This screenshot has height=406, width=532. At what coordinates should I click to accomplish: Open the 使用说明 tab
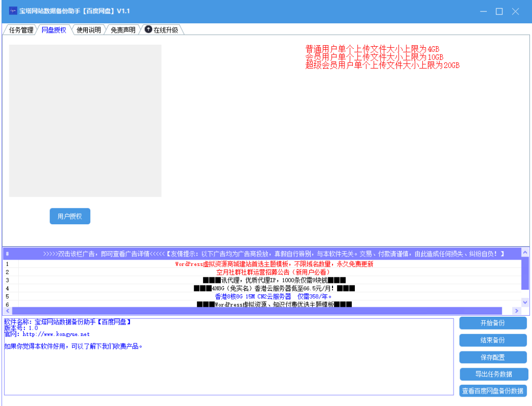coord(89,30)
